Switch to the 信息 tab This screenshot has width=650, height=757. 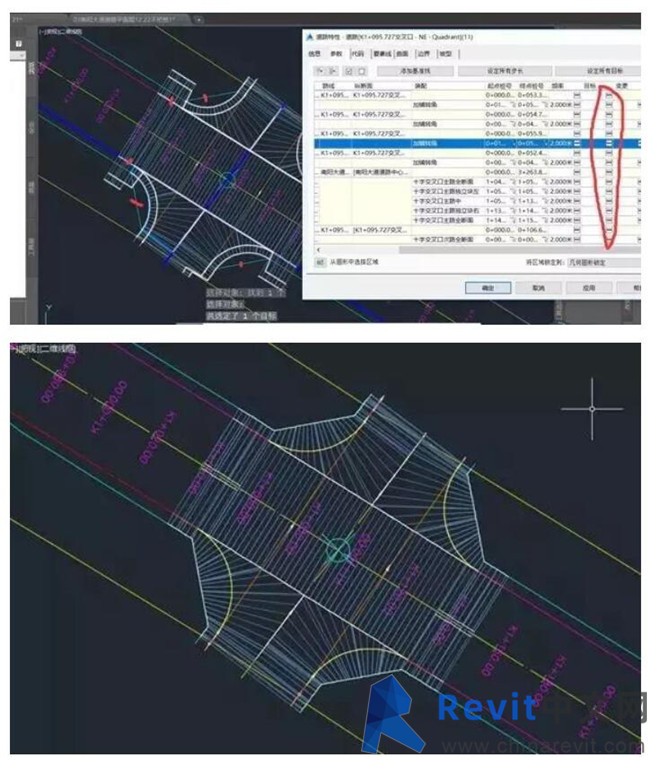pos(314,54)
